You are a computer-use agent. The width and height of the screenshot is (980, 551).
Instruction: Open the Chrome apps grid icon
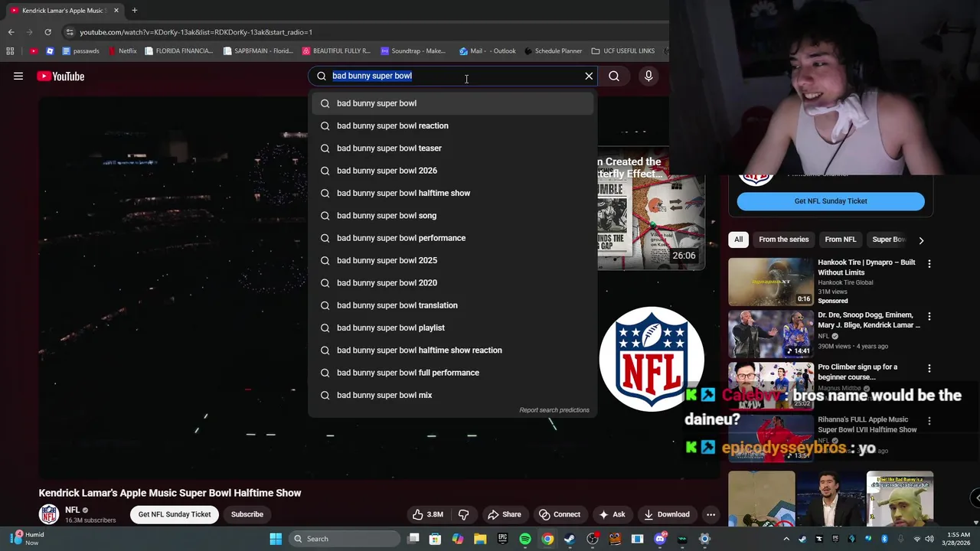[x=10, y=51]
